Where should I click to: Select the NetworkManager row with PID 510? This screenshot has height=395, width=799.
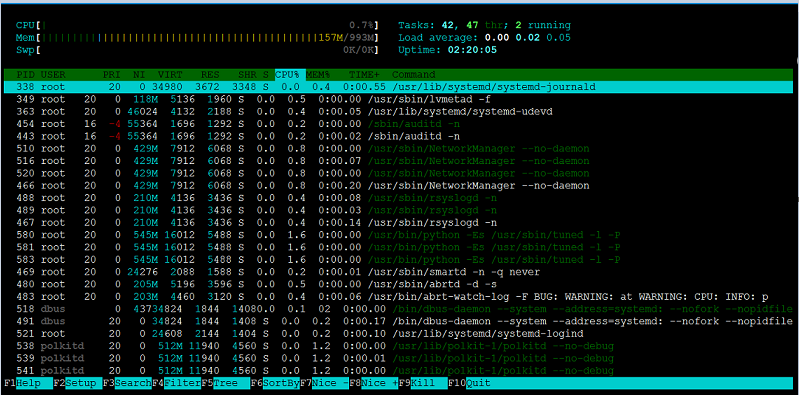click(399, 148)
